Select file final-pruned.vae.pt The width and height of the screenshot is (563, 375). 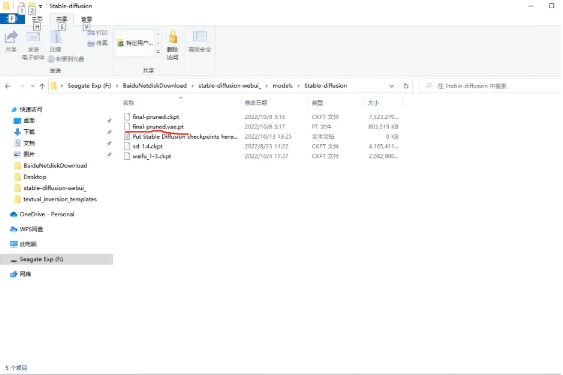(158, 126)
